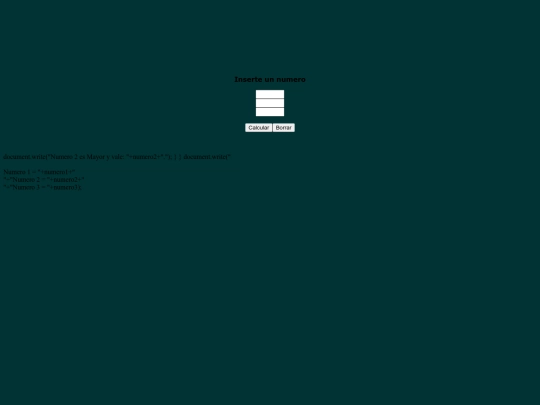This screenshot has height=405, width=540.
Task: Click the 'Numero 3 = "+numero3);' text
Action: 42,187
